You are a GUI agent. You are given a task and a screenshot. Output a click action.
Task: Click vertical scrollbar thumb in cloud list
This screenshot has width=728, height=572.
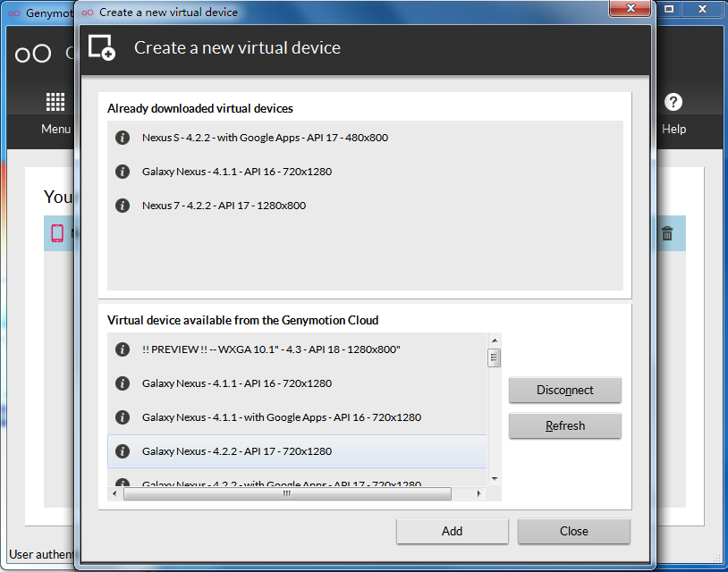click(494, 357)
